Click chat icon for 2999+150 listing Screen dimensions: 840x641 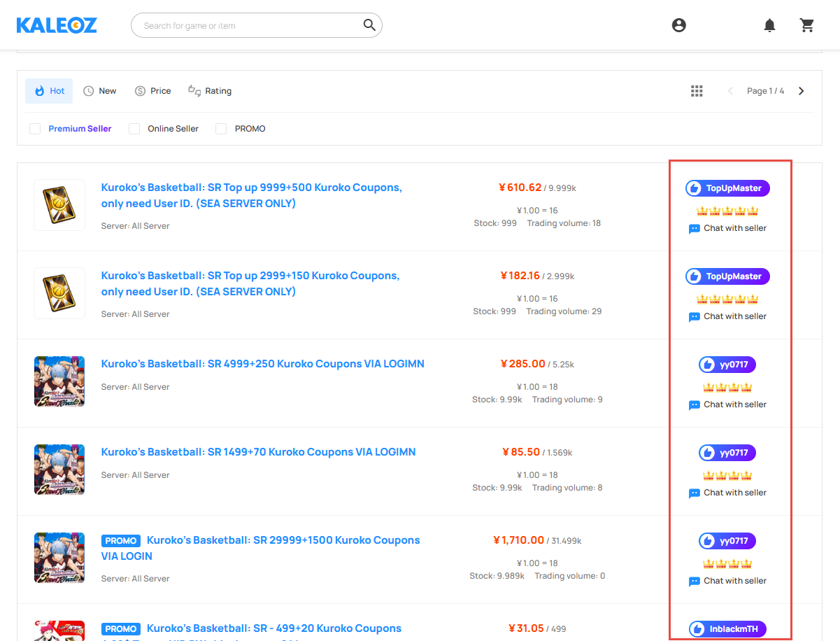694,317
